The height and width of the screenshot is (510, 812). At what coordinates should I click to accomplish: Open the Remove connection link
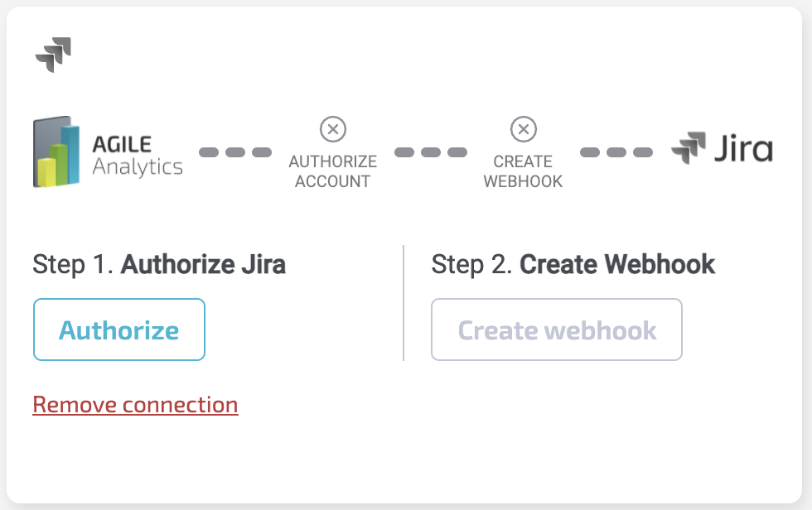pyautogui.click(x=135, y=405)
